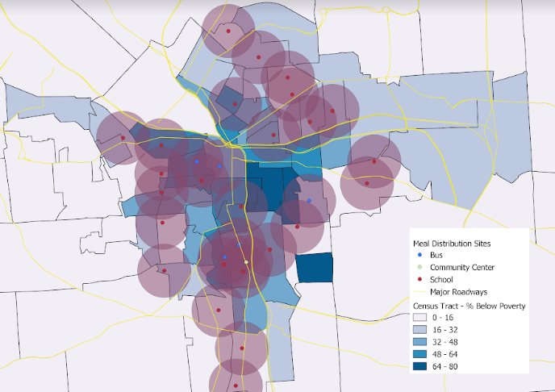The image size is (555, 392).
Task: Click the 0 - 16 poverty swatch
Action: 419,317
